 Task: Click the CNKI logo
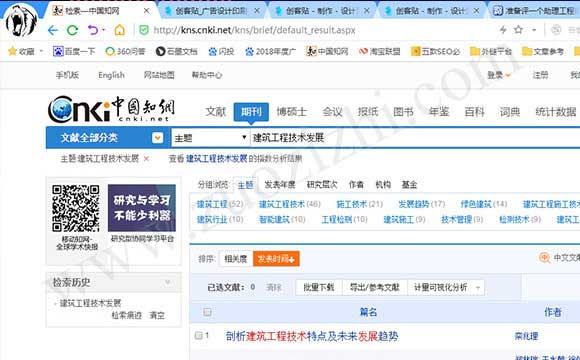pos(111,109)
